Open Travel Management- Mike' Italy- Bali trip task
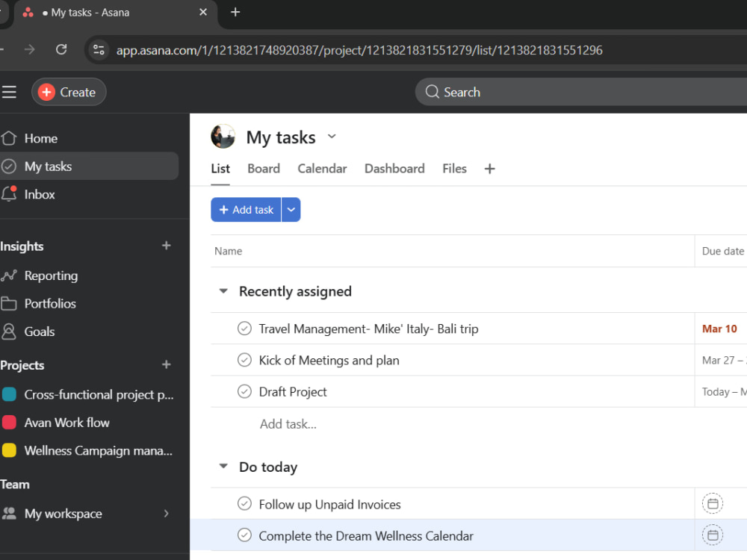Screen dimensions: 747x560 368,329
